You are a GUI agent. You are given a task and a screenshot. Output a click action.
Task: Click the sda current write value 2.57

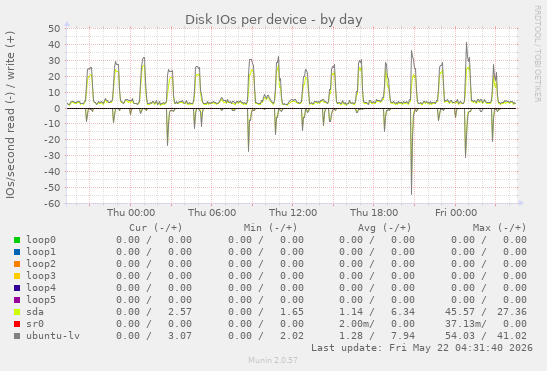pyautogui.click(x=180, y=312)
